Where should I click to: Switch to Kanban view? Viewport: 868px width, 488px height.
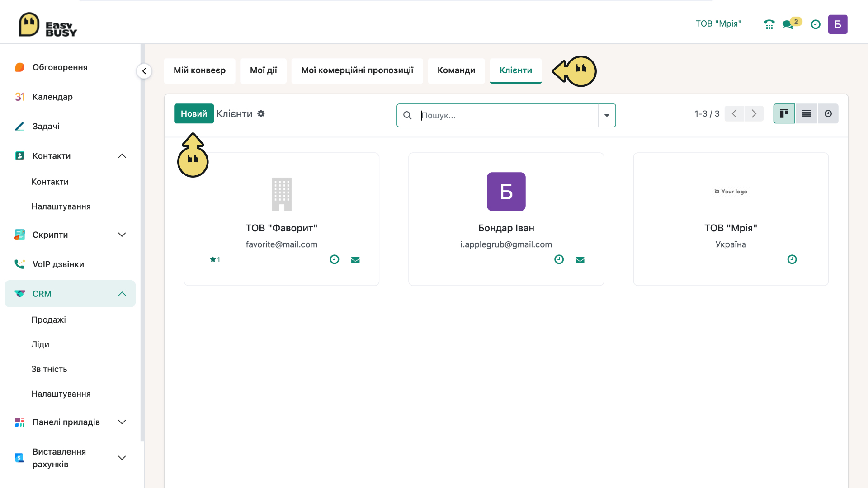(784, 113)
